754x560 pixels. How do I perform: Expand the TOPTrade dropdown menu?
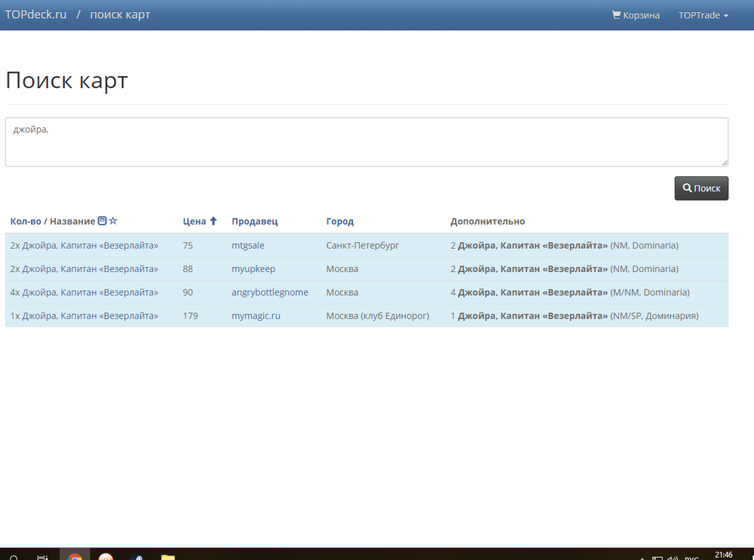(703, 15)
